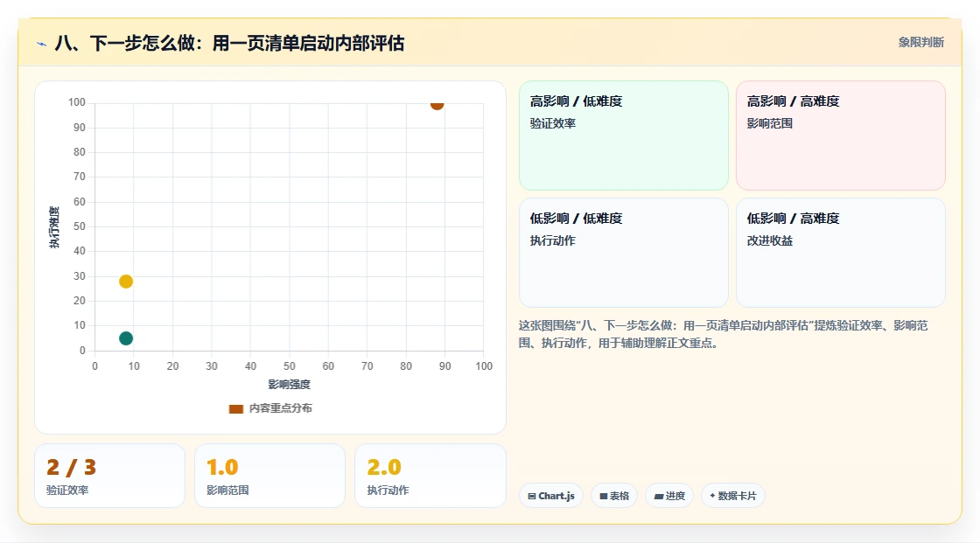The height and width of the screenshot is (543, 980).
Task: Open the 低影响 / 低难度 quadrant card
Action: (x=624, y=253)
